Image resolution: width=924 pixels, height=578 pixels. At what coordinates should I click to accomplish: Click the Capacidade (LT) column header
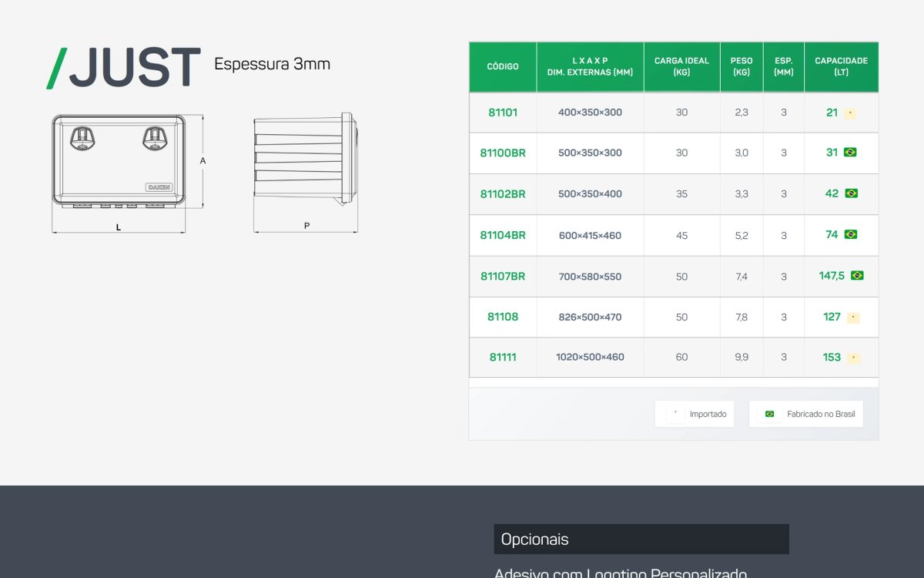(841, 67)
